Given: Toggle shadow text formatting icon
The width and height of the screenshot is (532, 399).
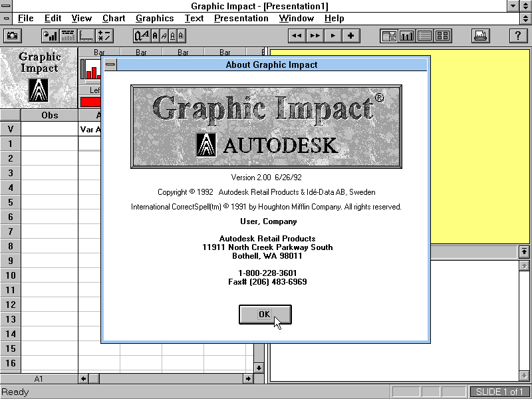Looking at the screenshot, I should click(x=181, y=36).
